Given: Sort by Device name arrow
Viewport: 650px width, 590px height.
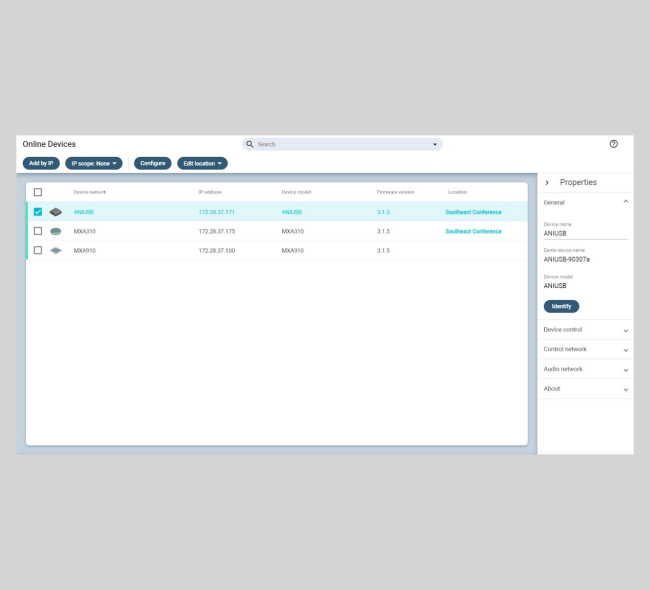Looking at the screenshot, I should point(104,192).
